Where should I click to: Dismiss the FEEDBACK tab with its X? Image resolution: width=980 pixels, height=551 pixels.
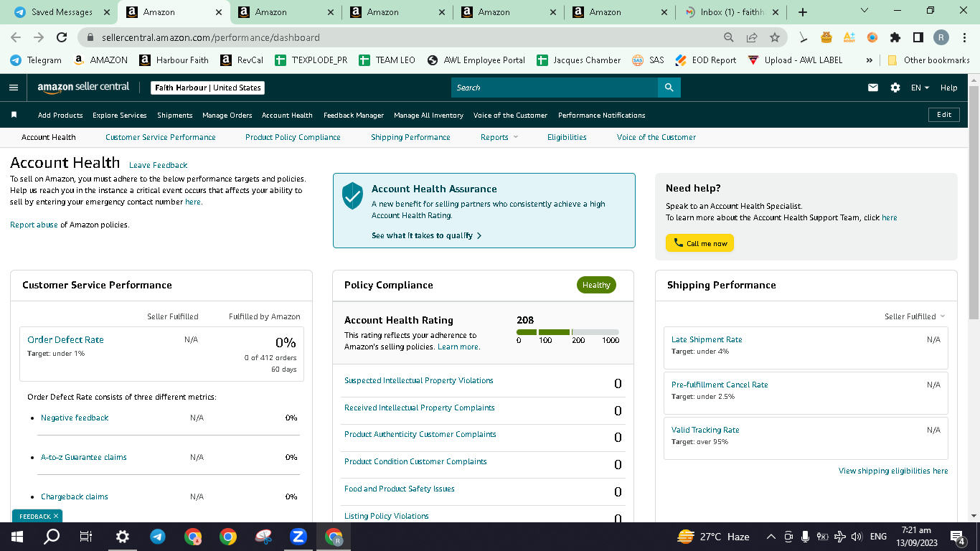coord(56,516)
